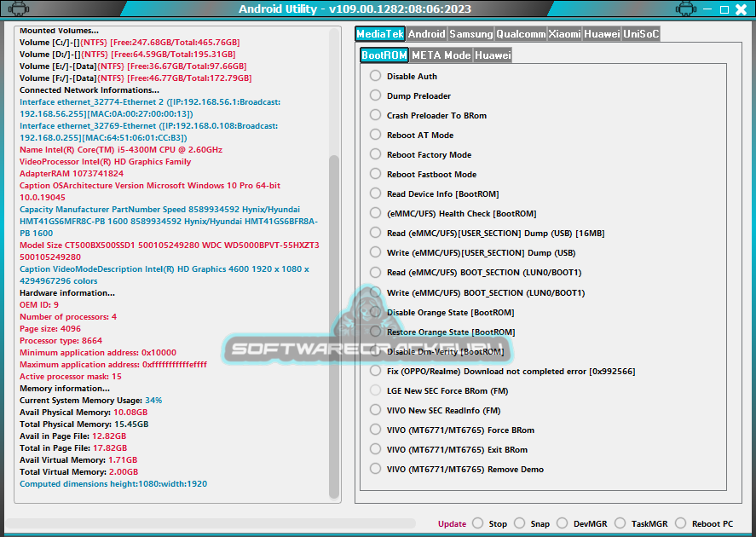Switch to the Samsung tab
The height and width of the screenshot is (537, 756).
(x=471, y=34)
